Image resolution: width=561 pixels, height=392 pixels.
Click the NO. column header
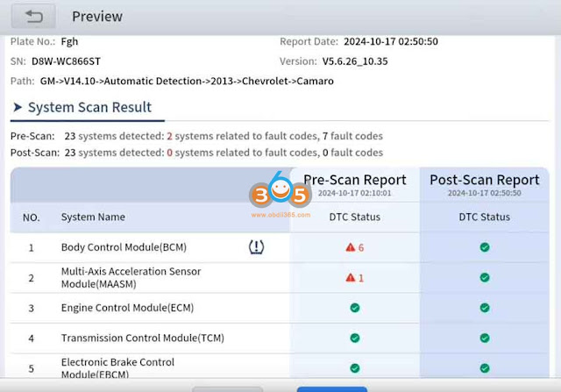[32, 217]
